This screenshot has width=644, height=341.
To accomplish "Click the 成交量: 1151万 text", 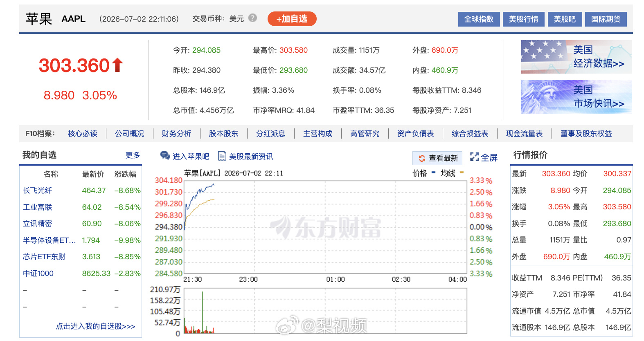I will tap(356, 50).
